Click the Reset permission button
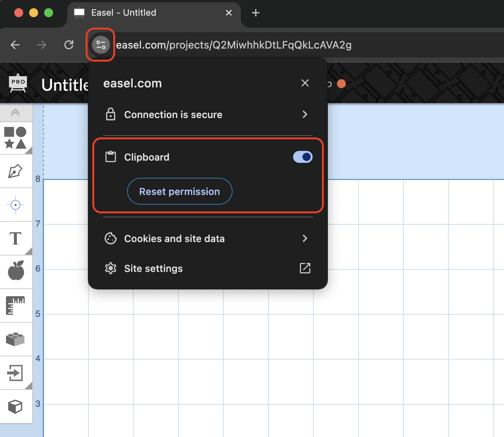504x437 pixels. pos(179,191)
